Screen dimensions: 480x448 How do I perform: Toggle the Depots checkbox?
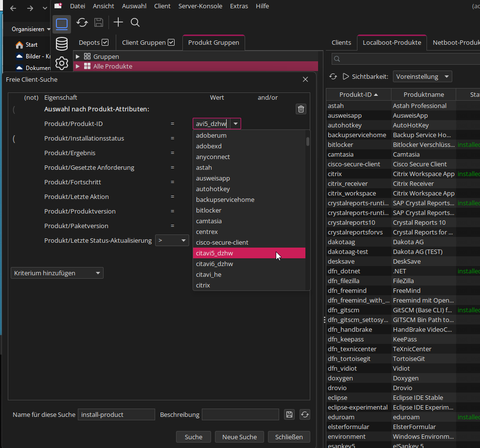pos(105,42)
